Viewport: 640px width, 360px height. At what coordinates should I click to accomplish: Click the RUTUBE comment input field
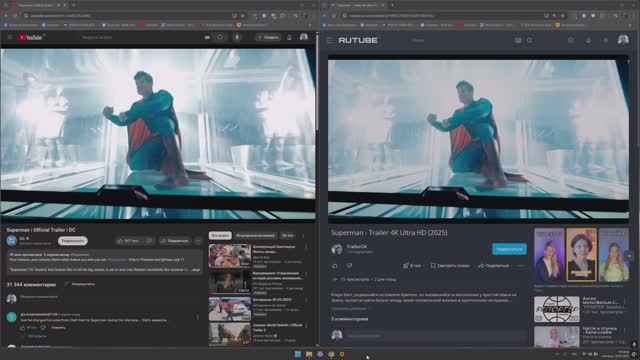(x=435, y=336)
